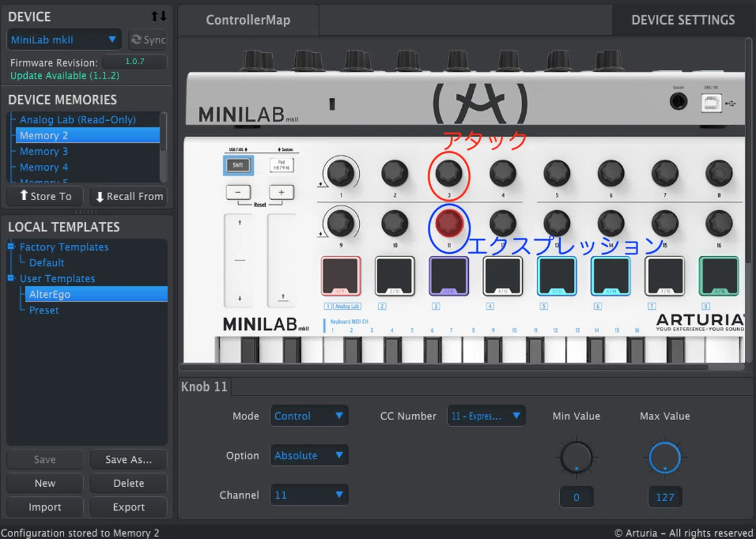The width and height of the screenshot is (756, 539).
Task: Collapse the User Templates tree node
Action: click(x=11, y=278)
